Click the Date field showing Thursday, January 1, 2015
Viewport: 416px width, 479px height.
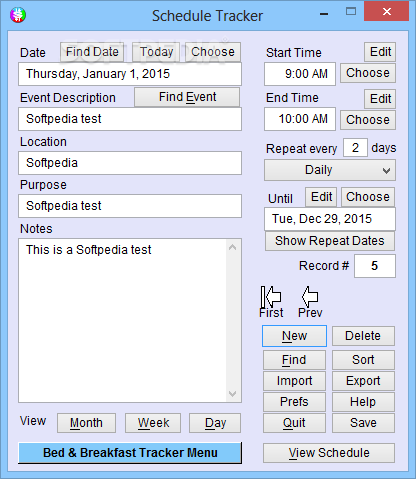pos(130,74)
